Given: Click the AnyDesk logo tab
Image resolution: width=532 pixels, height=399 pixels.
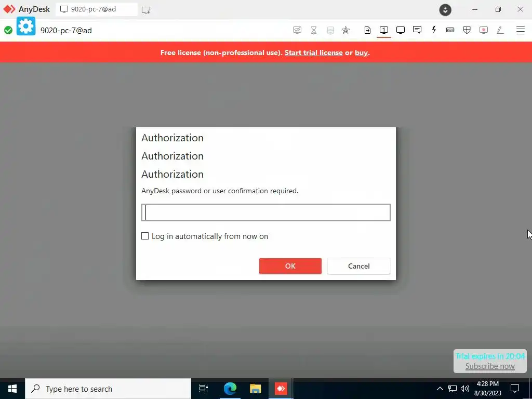Looking at the screenshot, I should [x=26, y=9].
